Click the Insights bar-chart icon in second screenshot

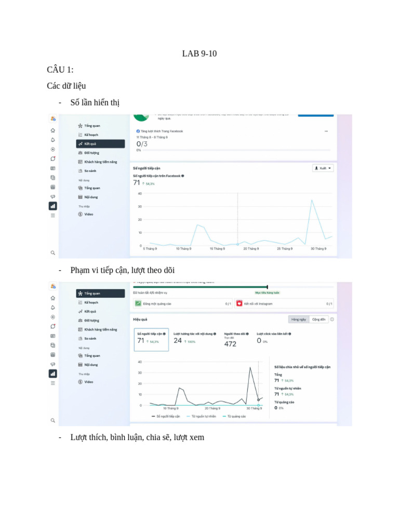pos(52,374)
